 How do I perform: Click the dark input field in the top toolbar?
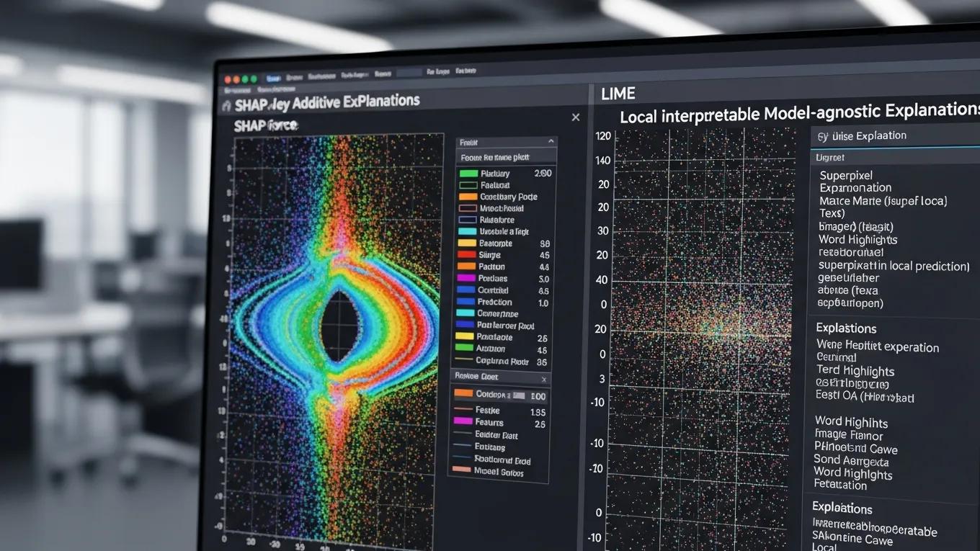pyautogui.click(x=409, y=73)
